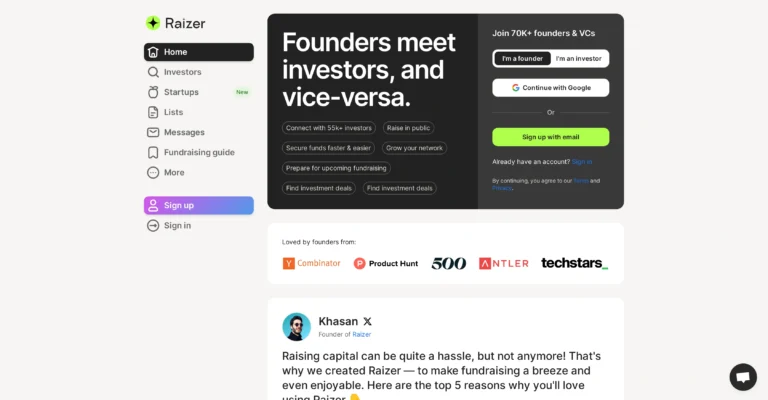Open the Startups sidebar icon
The height and width of the screenshot is (400, 768).
[153, 92]
